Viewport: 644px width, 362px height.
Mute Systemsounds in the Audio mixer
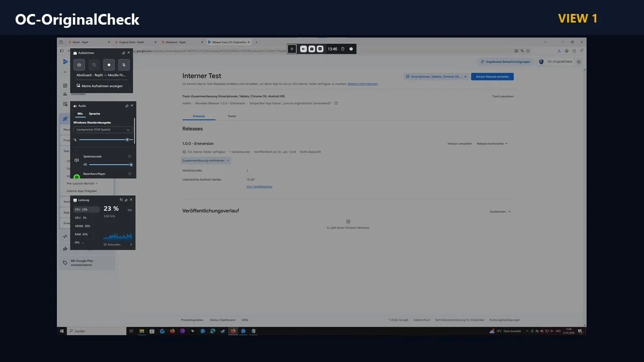click(x=85, y=165)
